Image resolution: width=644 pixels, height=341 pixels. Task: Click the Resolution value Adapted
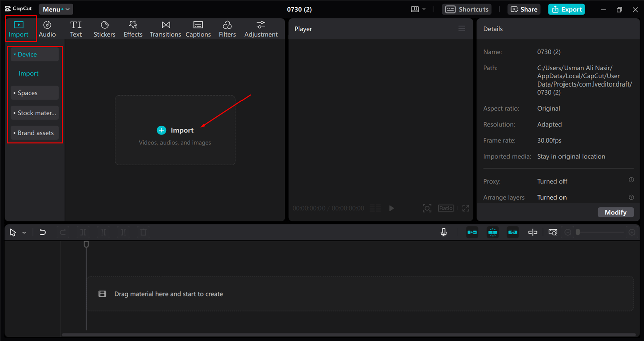click(549, 124)
